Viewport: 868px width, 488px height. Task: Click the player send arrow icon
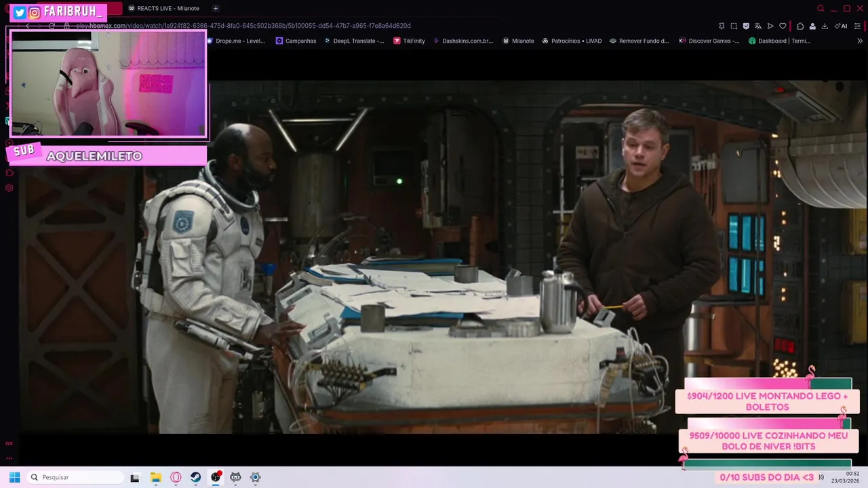pos(770,26)
